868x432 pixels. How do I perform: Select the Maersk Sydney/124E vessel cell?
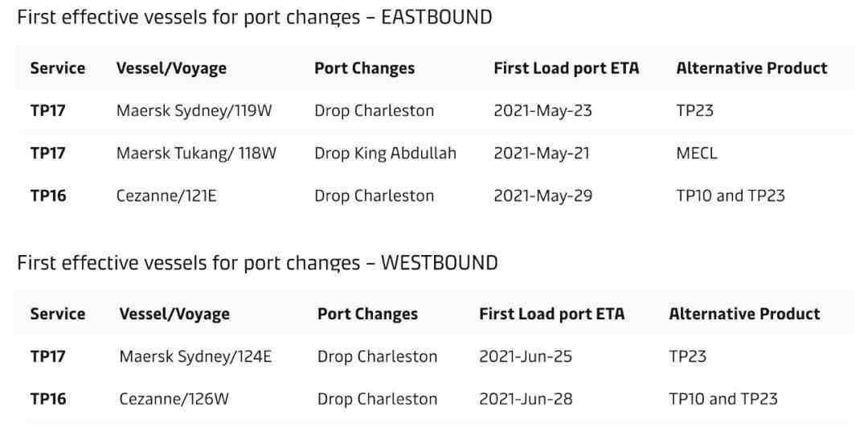point(195,356)
